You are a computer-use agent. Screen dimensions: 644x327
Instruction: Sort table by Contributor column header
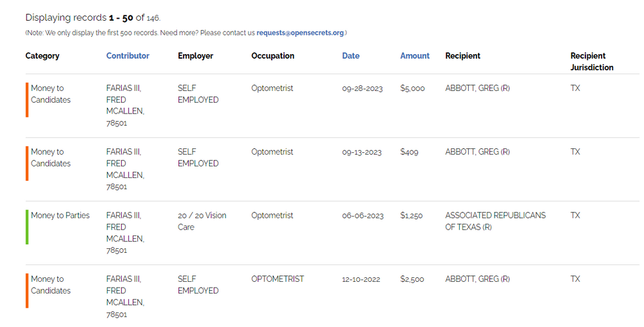click(x=128, y=56)
